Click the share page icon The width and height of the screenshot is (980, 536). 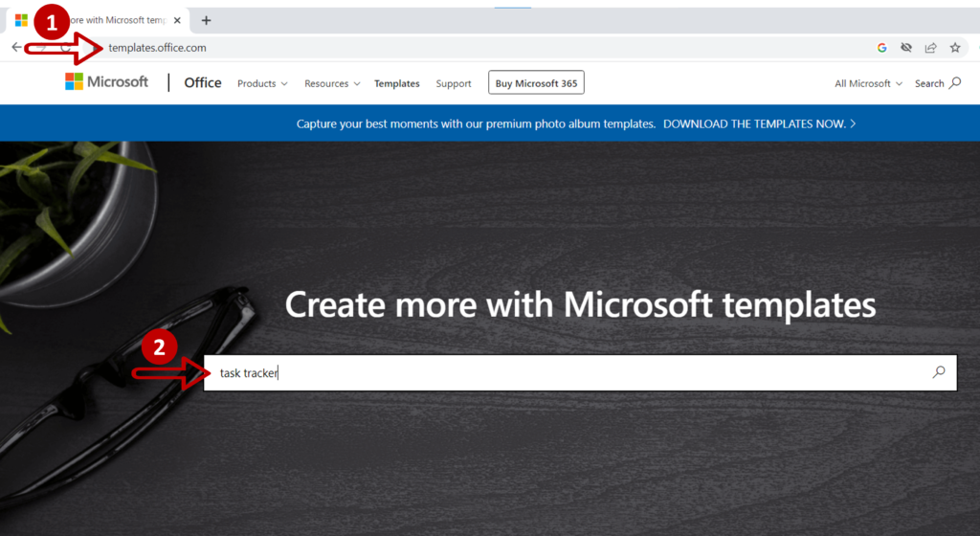pyautogui.click(x=930, y=47)
